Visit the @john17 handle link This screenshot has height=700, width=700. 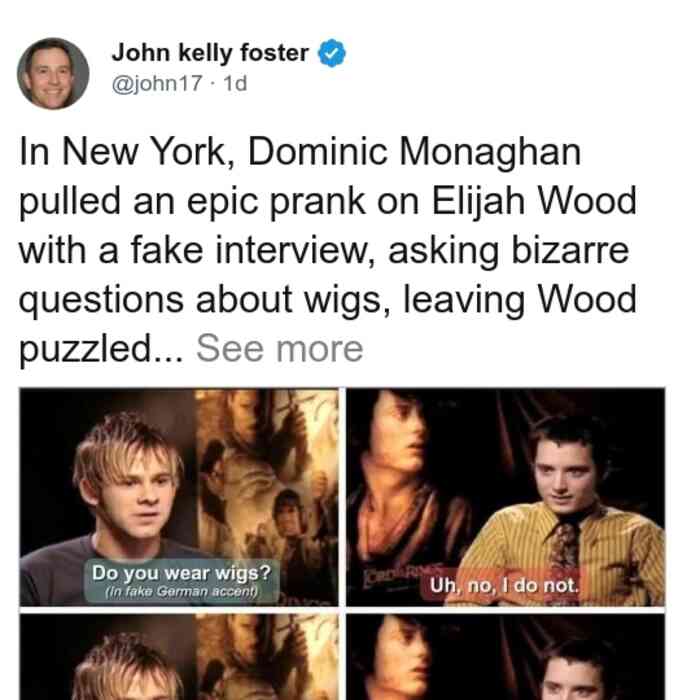(157, 83)
